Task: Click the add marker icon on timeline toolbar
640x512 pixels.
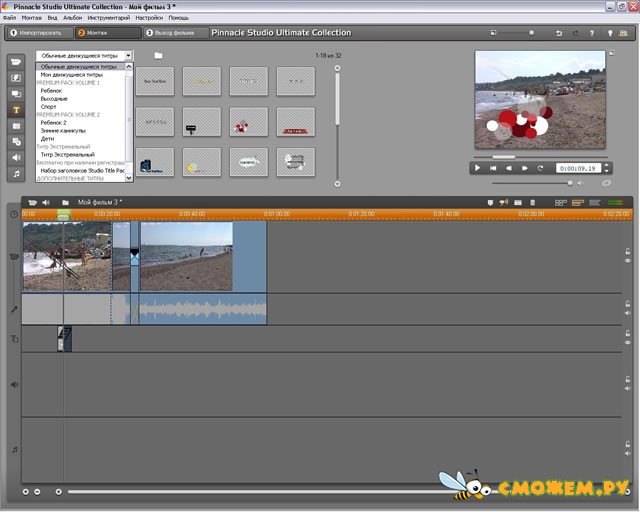Action: tap(490, 203)
